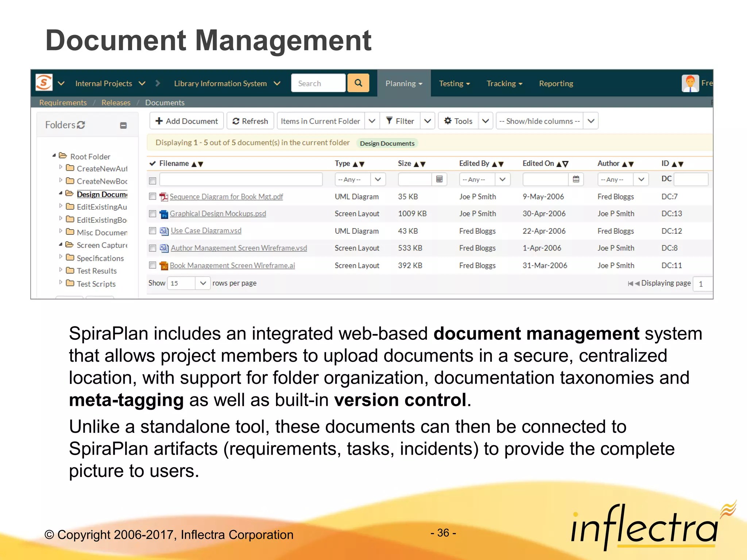
Task: Expand the Library Information System dropdown
Action: point(277,83)
